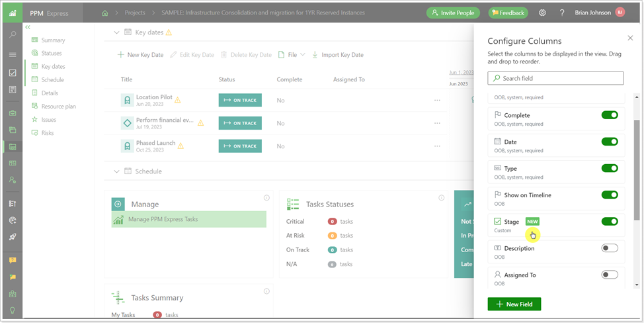Click the ON TRACK status for Location Pilot
The width and height of the screenshot is (644, 323).
(x=240, y=100)
